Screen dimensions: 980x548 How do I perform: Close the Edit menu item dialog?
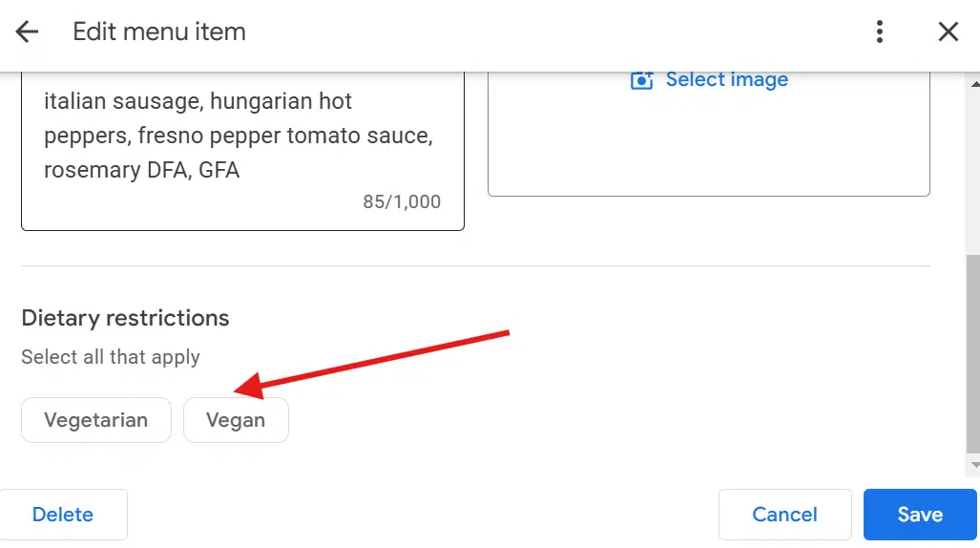(x=948, y=32)
